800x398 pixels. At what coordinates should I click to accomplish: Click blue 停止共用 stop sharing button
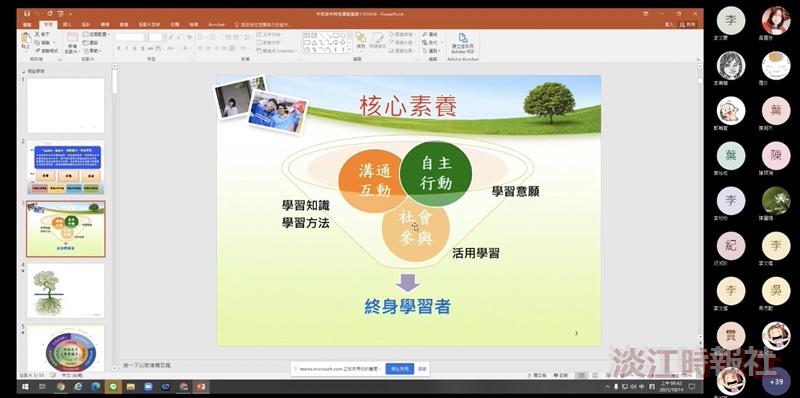pyautogui.click(x=399, y=368)
